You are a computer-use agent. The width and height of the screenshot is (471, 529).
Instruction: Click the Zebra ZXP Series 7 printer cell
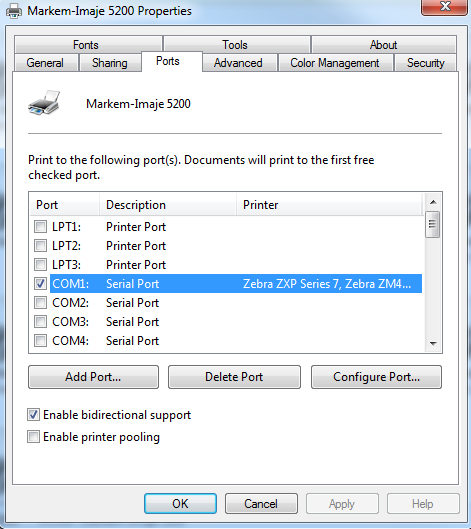pyautogui.click(x=327, y=284)
